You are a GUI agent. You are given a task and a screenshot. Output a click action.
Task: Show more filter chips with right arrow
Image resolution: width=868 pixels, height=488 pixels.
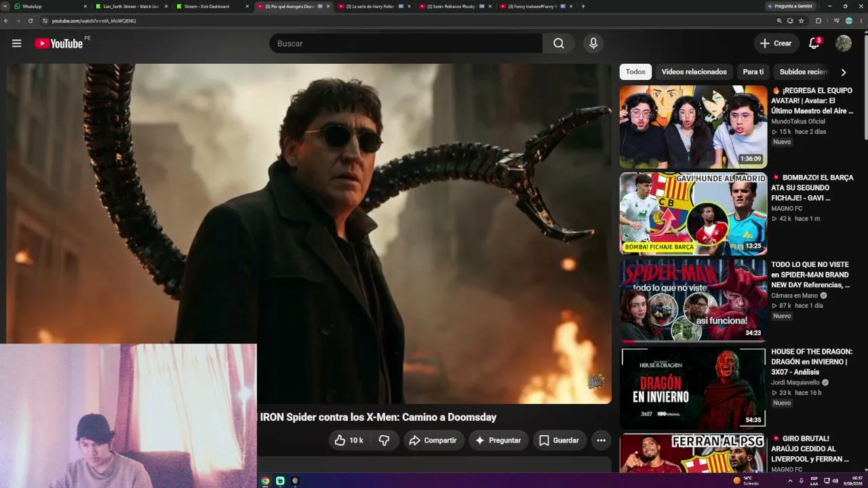point(844,72)
